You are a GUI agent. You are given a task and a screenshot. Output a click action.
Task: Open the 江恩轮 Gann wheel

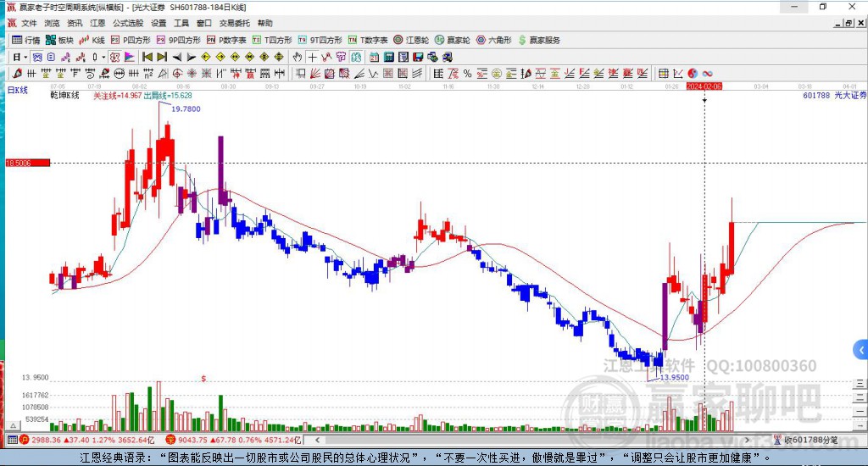[411, 40]
